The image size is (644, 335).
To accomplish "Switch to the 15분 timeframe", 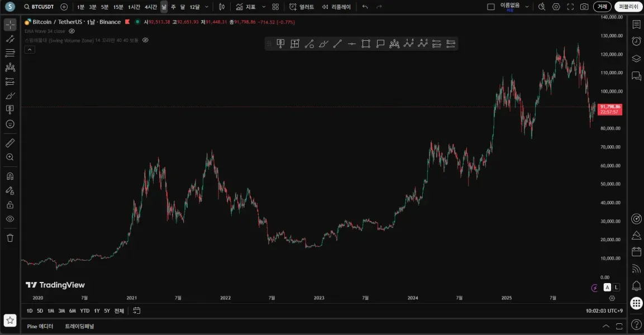I will pyautogui.click(x=118, y=7).
